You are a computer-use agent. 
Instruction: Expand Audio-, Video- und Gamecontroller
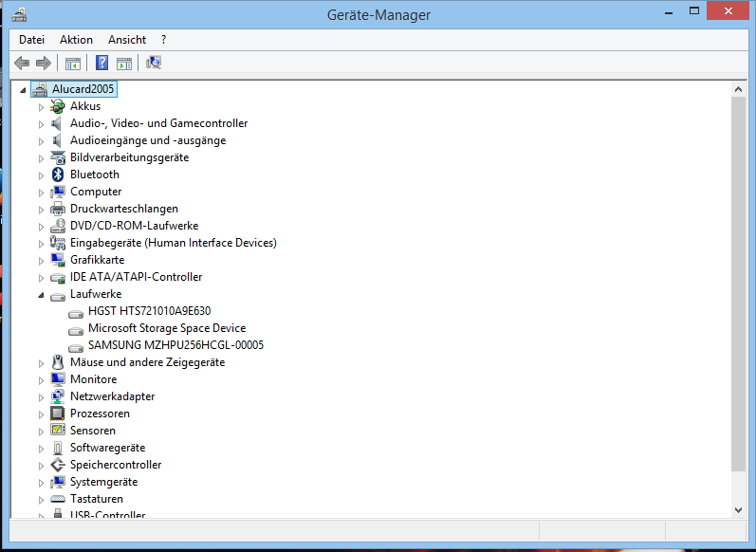(x=41, y=124)
